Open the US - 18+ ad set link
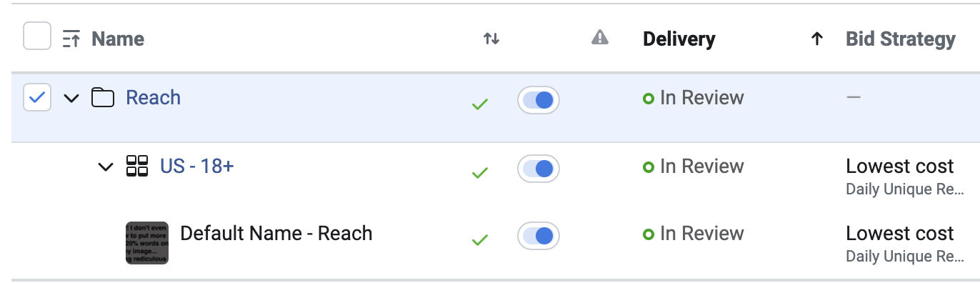 pos(197,167)
